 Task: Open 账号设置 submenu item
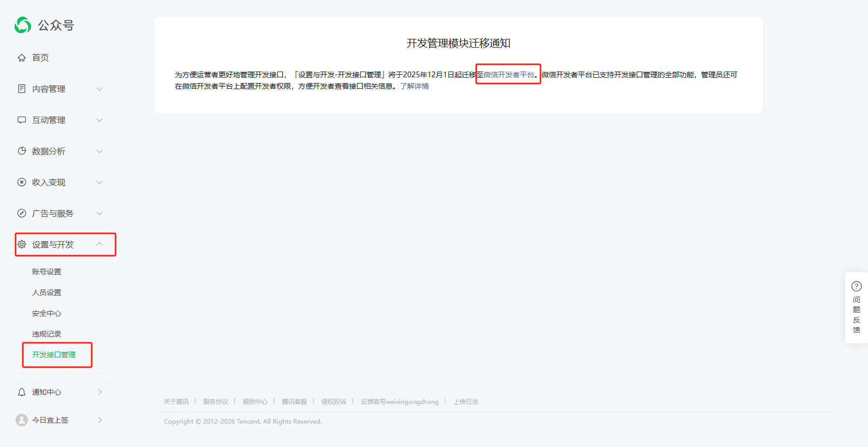click(47, 272)
